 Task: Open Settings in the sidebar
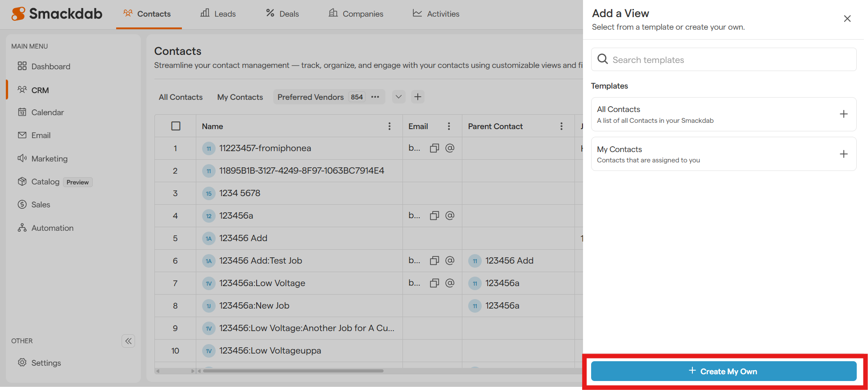click(46, 363)
